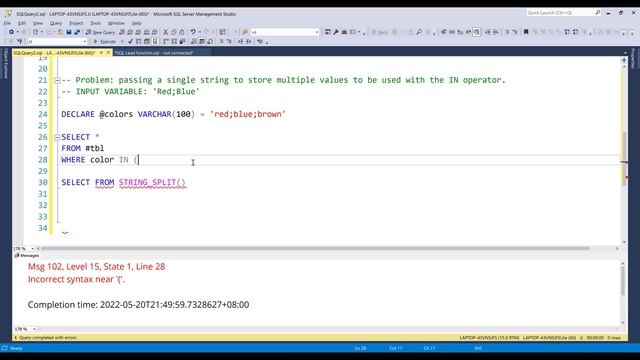Click the Messages pane vertical scrollbar

click(x=623, y=282)
